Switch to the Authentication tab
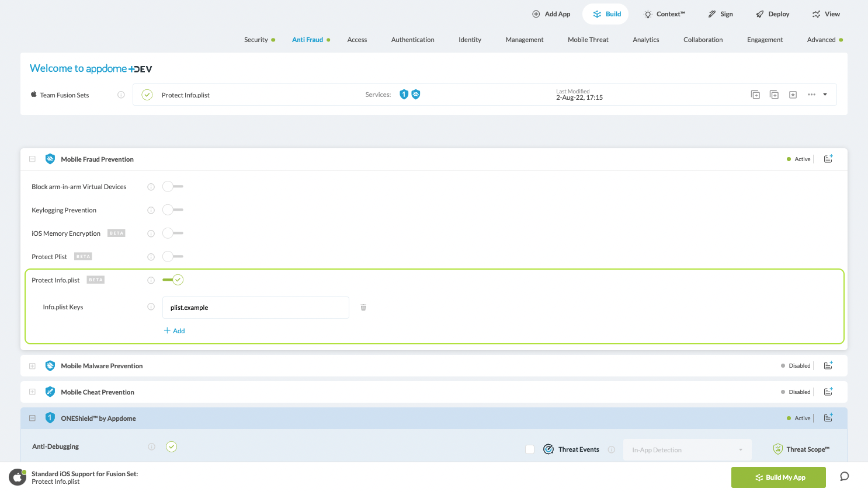 tap(412, 40)
